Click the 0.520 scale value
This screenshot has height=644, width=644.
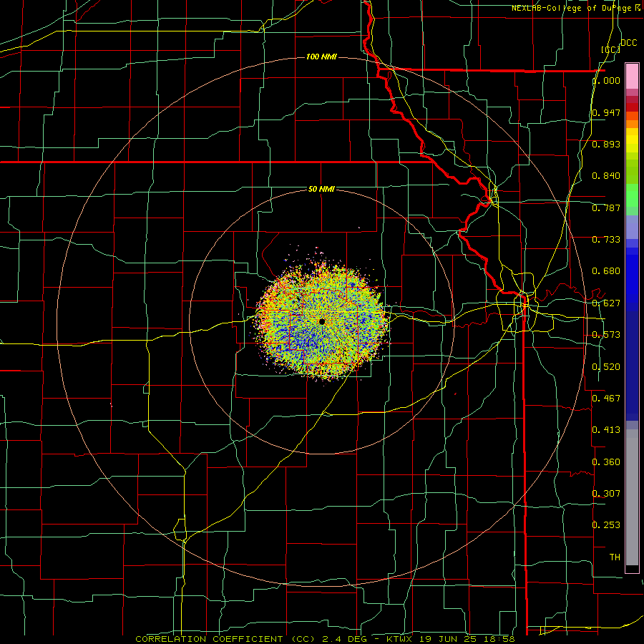[606, 367]
